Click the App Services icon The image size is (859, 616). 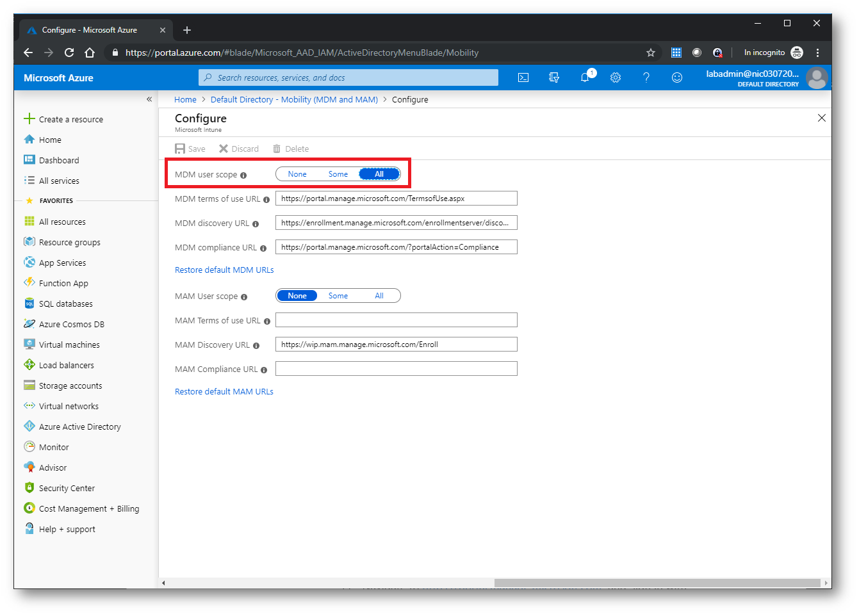click(x=29, y=263)
